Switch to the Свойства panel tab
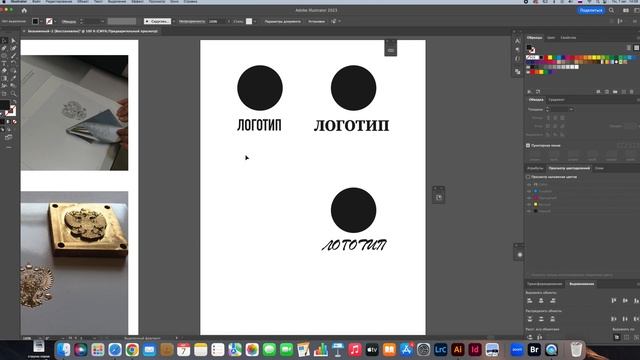Image resolution: width=640 pixels, height=360 pixels. (x=568, y=38)
